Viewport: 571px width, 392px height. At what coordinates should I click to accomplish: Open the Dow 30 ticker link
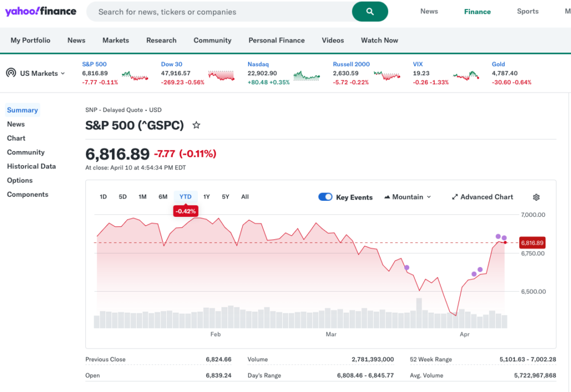tap(172, 64)
